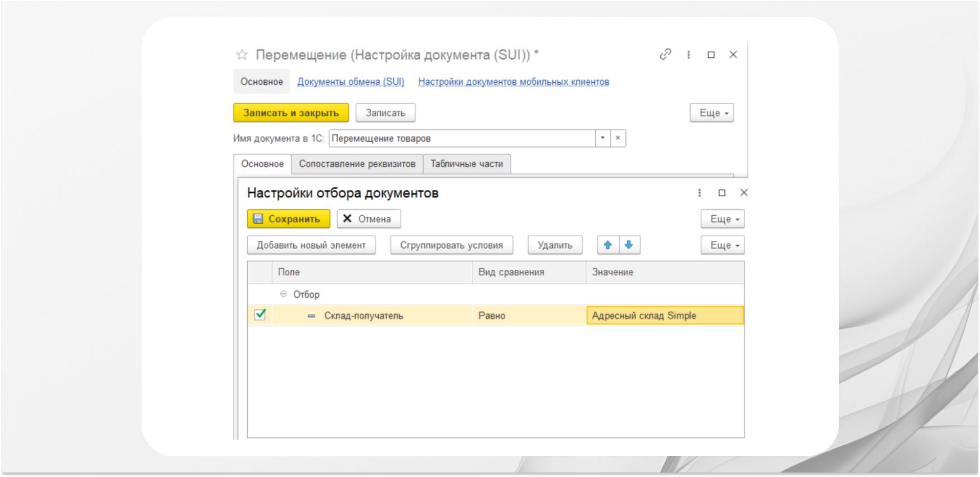
Task: Select the Склад-получатель field cell
Action: [372, 316]
